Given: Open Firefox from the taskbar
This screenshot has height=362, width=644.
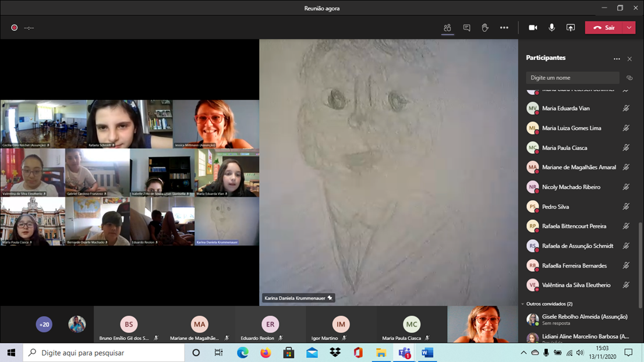Looking at the screenshot, I should click(266, 353).
